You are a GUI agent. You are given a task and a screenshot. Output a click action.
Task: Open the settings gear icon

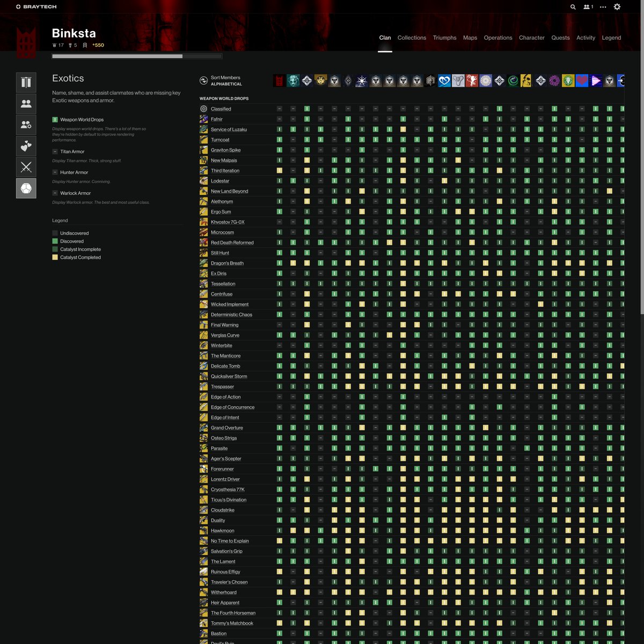click(617, 7)
